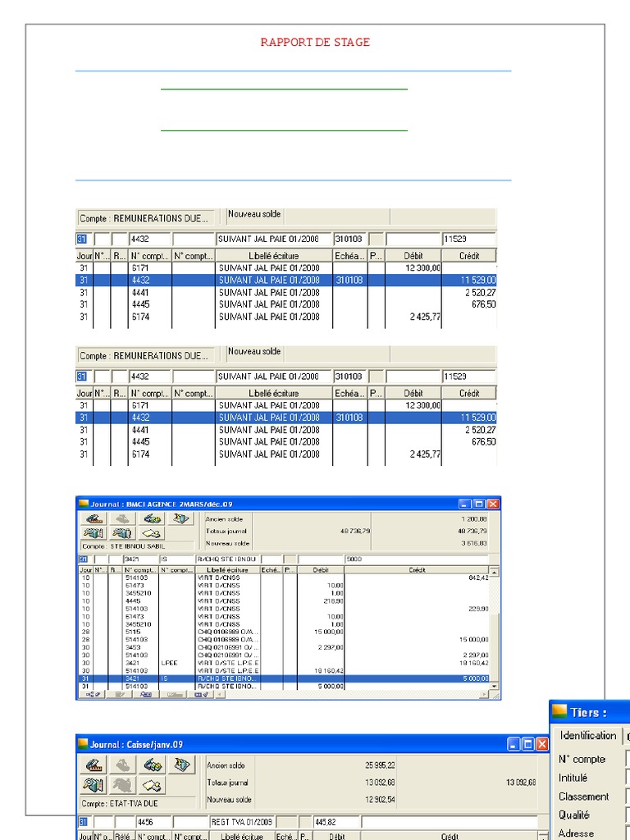Click the fourth bottom status icon in BMCI journal
This screenshot has width=630, height=840.
click(x=174, y=695)
